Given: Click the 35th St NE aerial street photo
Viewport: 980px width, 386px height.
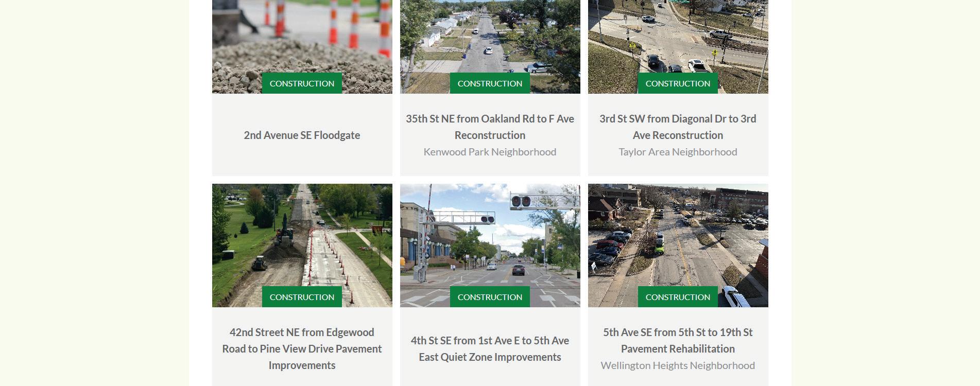Looking at the screenshot, I should pos(490,36).
